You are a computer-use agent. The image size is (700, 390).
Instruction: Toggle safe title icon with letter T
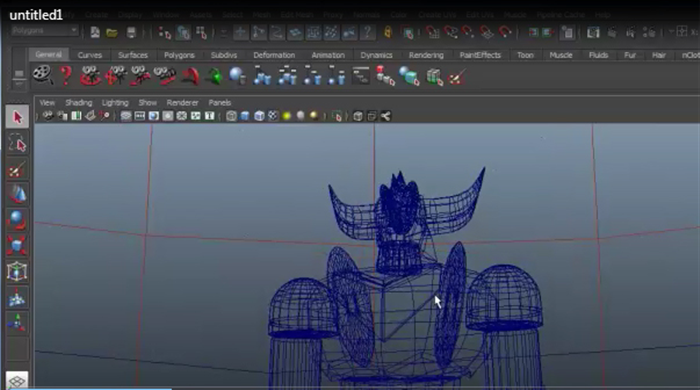coord(209,116)
